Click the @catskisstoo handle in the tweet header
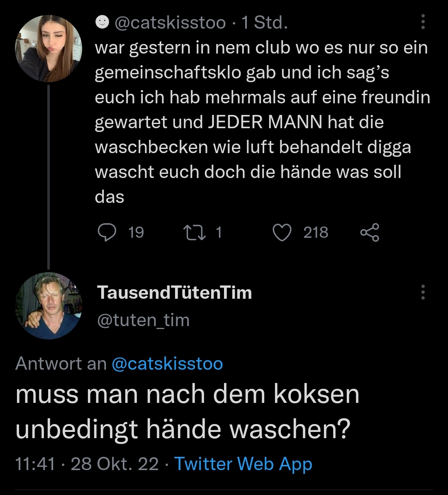 coord(170,23)
